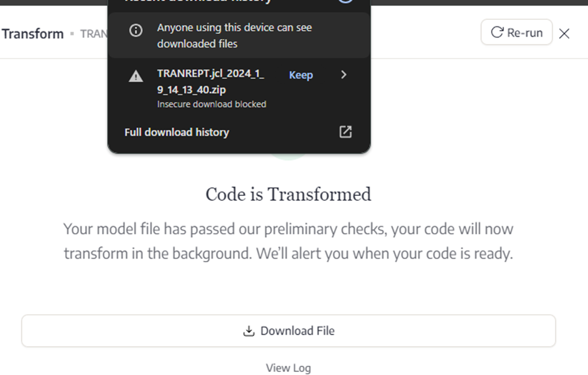Open full download history external-link icon
588x375 pixels.
tap(346, 132)
